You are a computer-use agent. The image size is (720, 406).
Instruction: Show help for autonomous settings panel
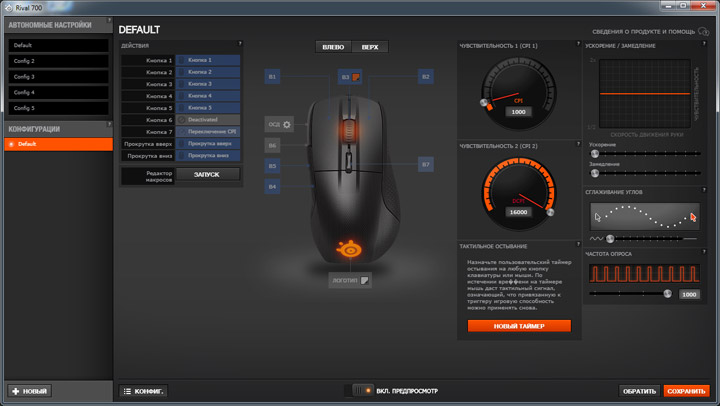pos(109,20)
